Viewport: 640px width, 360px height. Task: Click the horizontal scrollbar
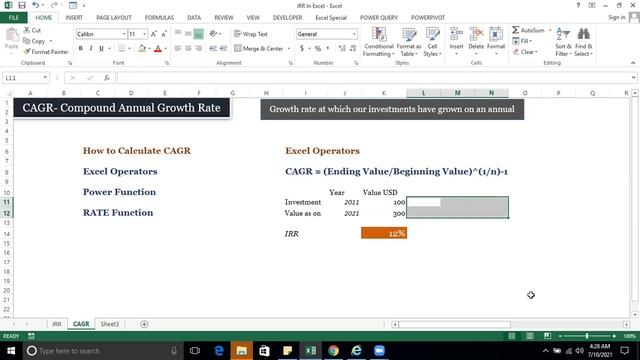coord(454,324)
